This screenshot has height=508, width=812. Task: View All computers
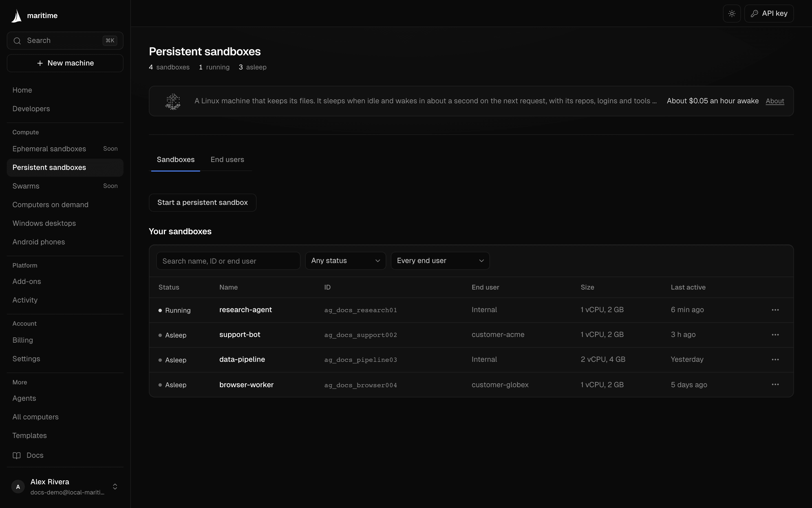(x=65, y=417)
